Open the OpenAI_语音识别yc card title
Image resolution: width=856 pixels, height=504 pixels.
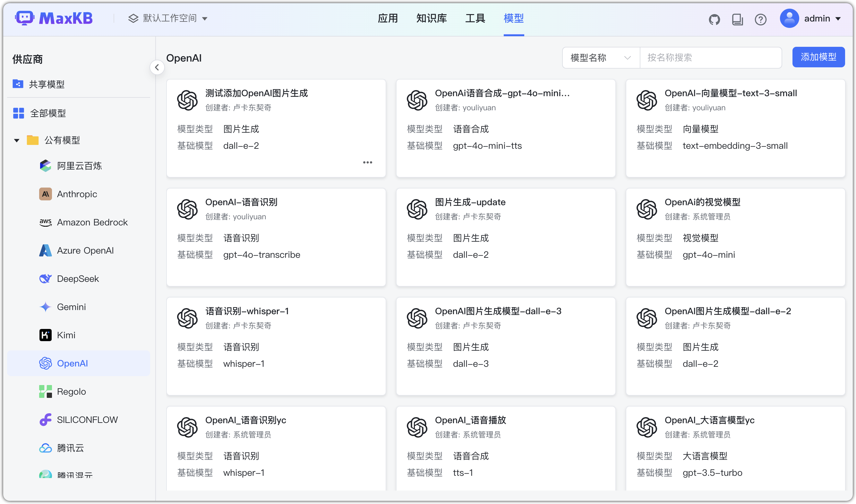point(245,420)
